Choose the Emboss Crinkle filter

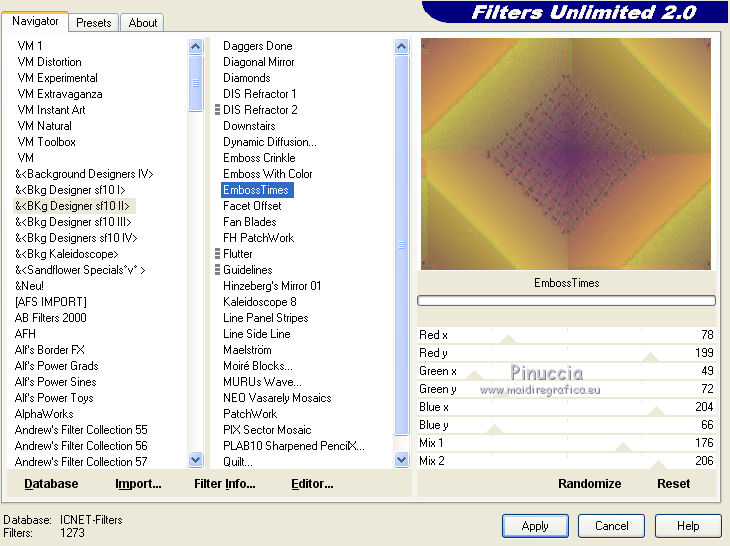[259, 158]
